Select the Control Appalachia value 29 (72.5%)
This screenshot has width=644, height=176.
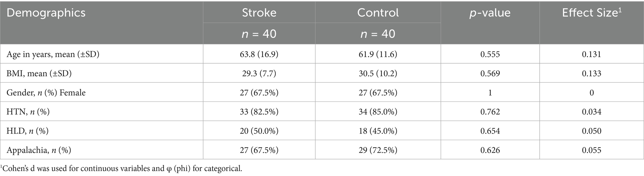tap(378, 150)
